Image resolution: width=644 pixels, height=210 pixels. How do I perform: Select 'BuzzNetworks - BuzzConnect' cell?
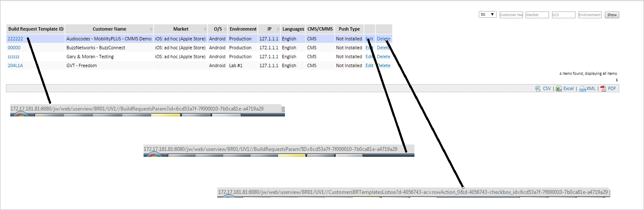(109, 48)
